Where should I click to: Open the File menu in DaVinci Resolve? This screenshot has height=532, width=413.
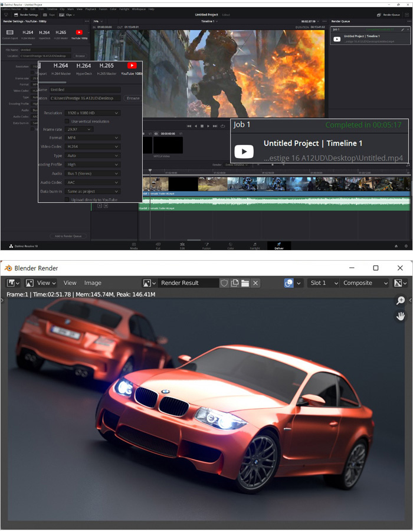tap(25, 9)
